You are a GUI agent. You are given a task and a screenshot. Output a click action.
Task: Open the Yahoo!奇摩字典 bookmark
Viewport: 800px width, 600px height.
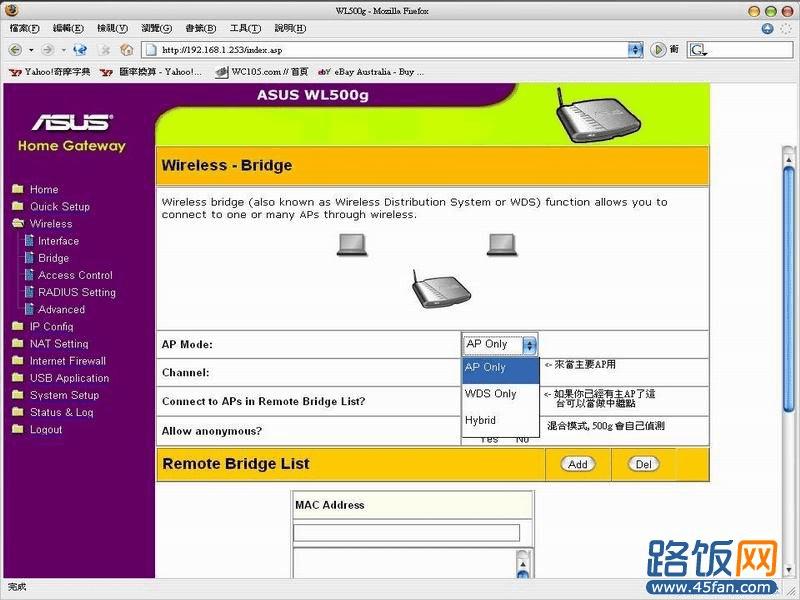click(49, 72)
